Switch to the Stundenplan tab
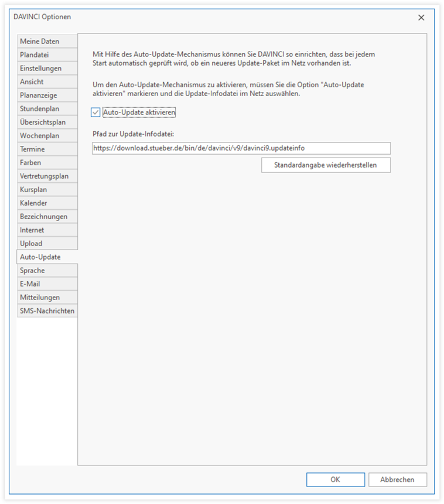 click(x=47, y=108)
